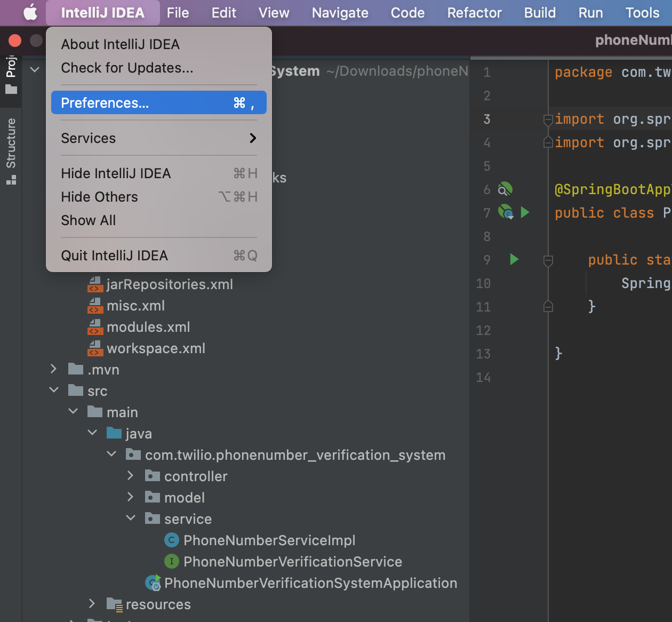Choose Hide IntelliJ IDEA
This screenshot has height=622, width=672.
coord(159,173)
